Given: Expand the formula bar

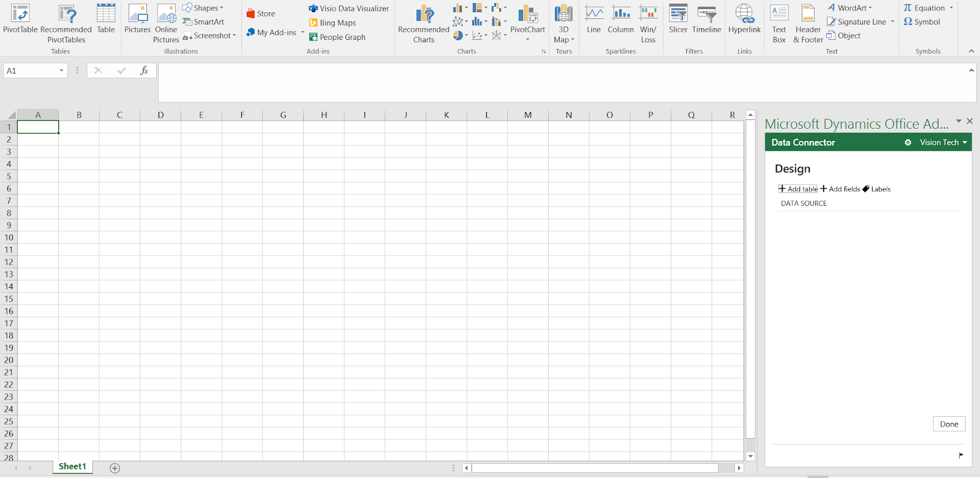Looking at the screenshot, I should [971, 70].
